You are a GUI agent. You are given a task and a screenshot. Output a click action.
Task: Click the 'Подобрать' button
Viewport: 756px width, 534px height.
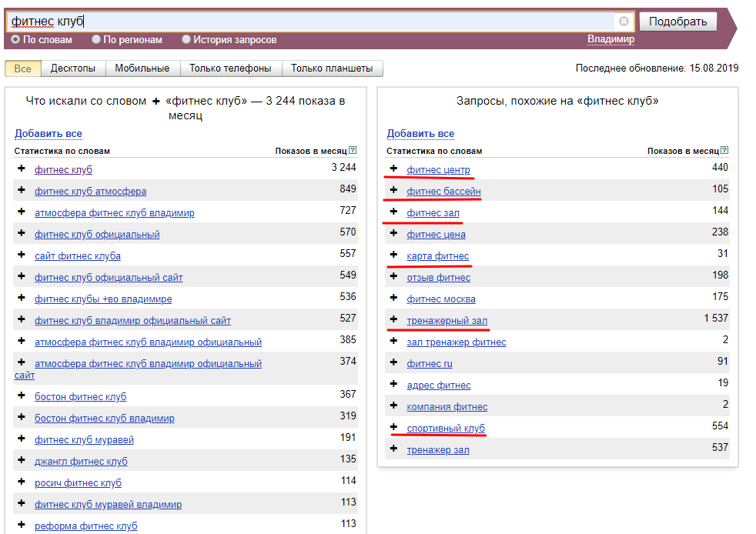[678, 22]
